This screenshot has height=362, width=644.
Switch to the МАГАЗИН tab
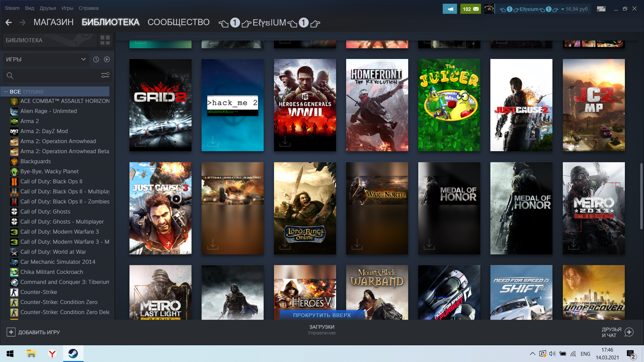click(54, 22)
